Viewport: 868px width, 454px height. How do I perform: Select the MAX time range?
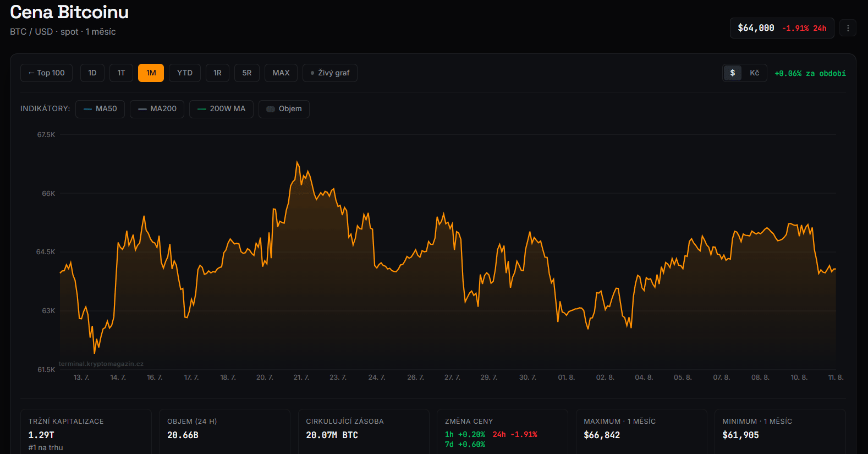point(281,73)
